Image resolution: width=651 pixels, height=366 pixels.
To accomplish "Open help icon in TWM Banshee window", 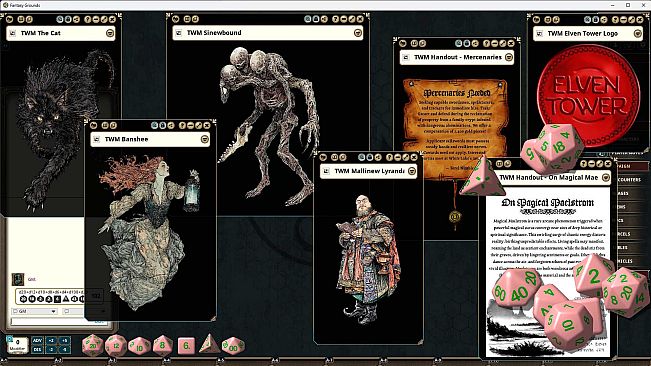I will (x=182, y=125).
